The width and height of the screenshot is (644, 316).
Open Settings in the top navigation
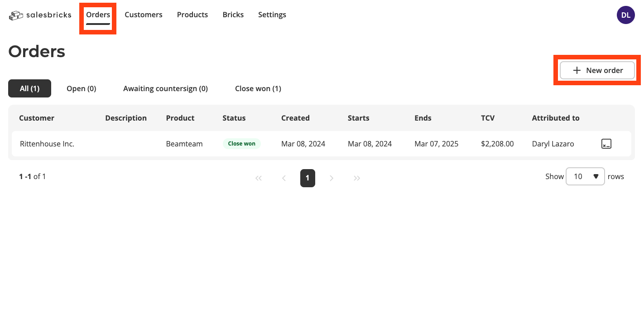click(272, 15)
